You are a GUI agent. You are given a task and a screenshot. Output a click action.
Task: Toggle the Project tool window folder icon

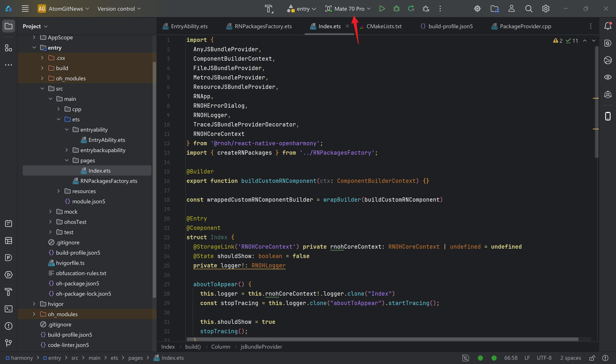[x=9, y=26]
